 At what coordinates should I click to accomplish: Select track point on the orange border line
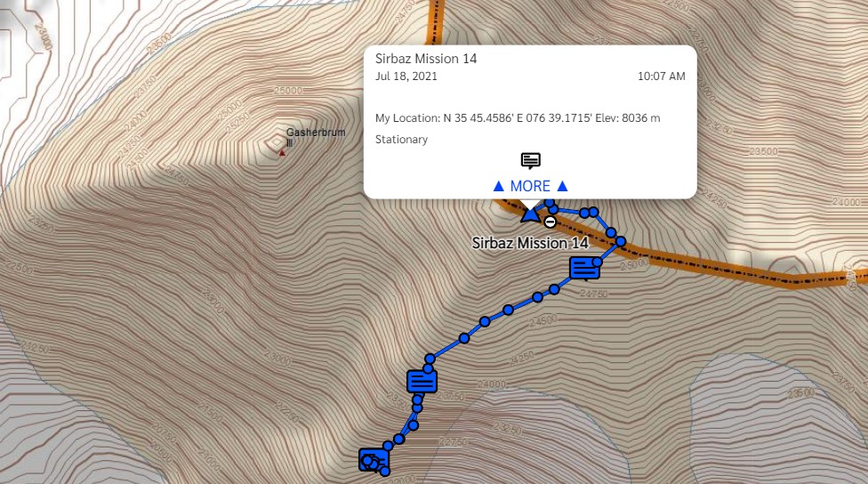(x=621, y=241)
